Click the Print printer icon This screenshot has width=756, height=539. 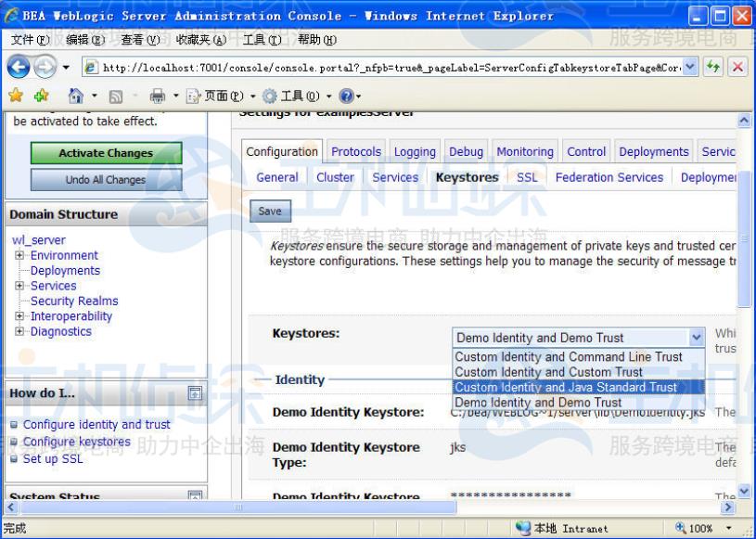[x=157, y=96]
